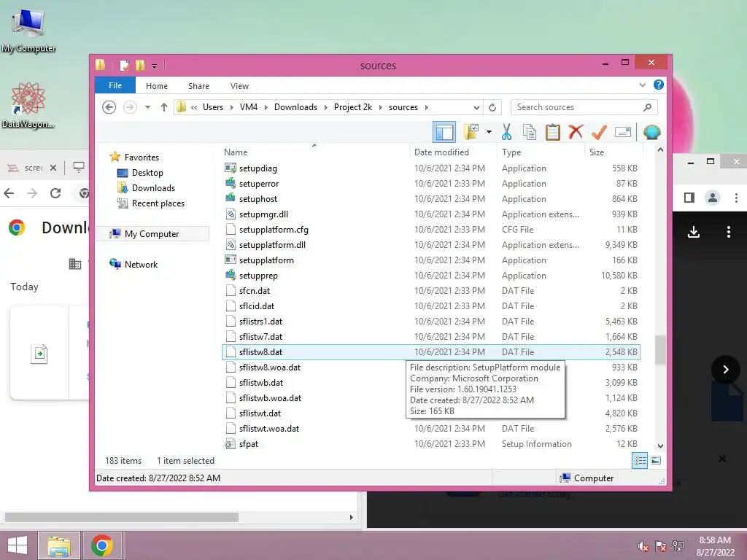The image size is (747, 560).
Task: Expand hidden path chevron in address bar
Action: (194, 107)
